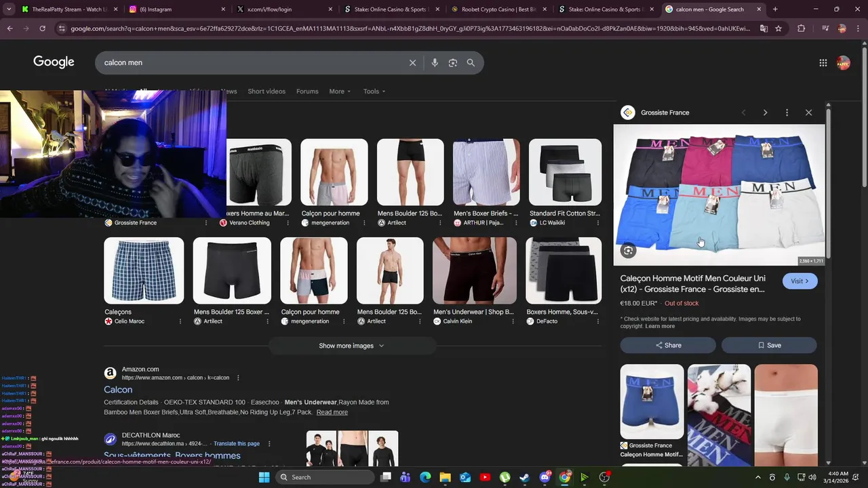Screen dimensions: 868x488
Task: Open the Caleçons Celio Maroc plaid boxer thumbnail
Action: pyautogui.click(x=144, y=270)
